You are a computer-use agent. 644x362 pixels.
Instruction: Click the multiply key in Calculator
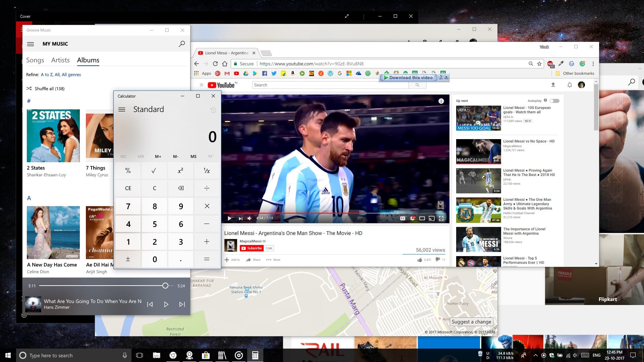(207, 206)
